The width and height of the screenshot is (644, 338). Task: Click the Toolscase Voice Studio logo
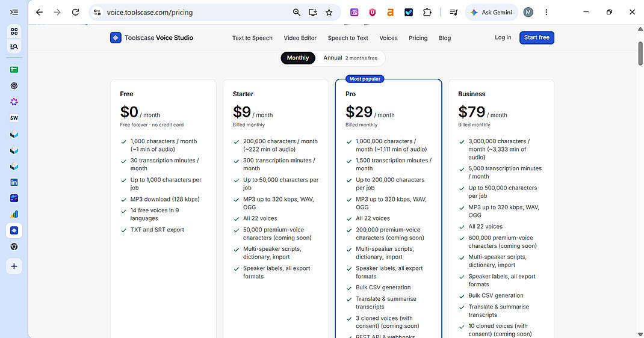coord(152,38)
